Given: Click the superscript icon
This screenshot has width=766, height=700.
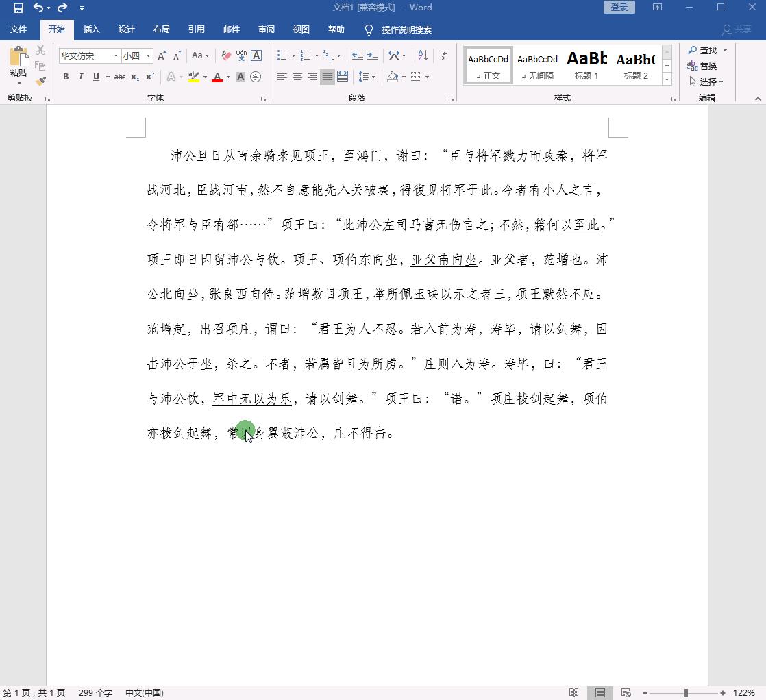Looking at the screenshot, I should tap(149, 77).
